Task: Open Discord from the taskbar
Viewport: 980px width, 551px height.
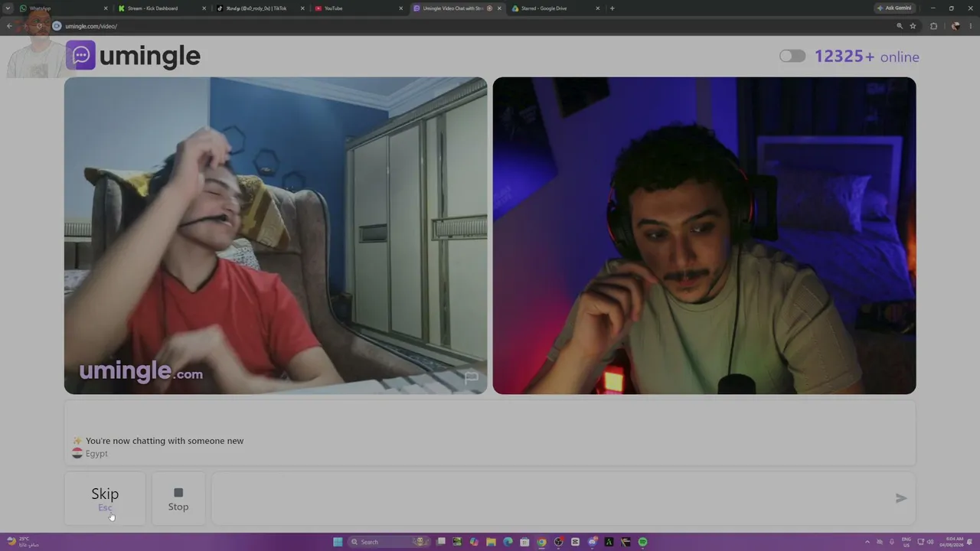Action: pos(593,542)
